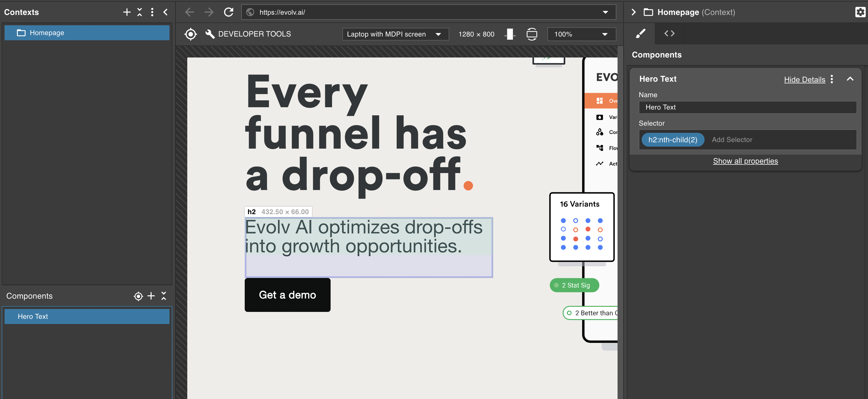Click the wrench icon beside Developer Tools
Screen dimensions: 868x399
click(210, 34)
